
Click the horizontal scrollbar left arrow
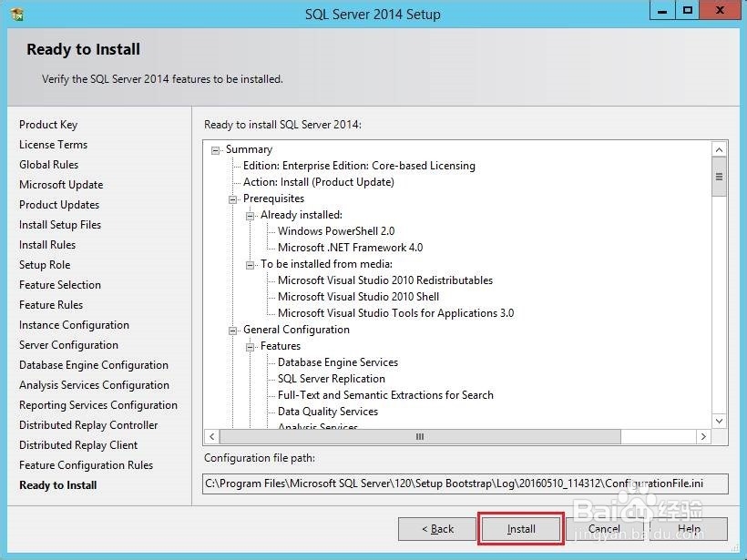[212, 436]
